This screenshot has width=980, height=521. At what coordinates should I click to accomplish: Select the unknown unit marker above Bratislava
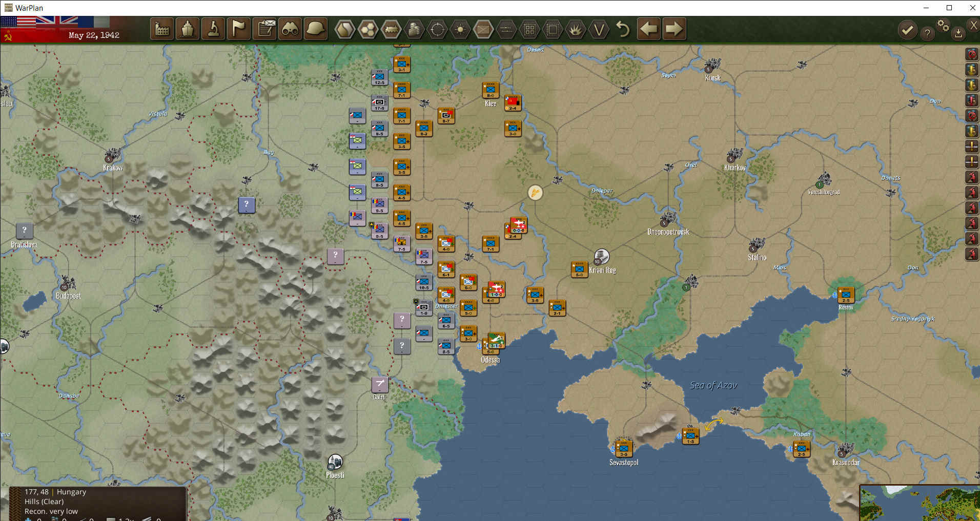click(24, 231)
